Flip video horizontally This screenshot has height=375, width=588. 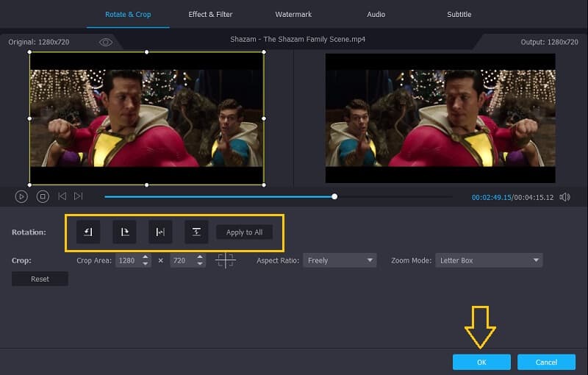click(x=160, y=232)
